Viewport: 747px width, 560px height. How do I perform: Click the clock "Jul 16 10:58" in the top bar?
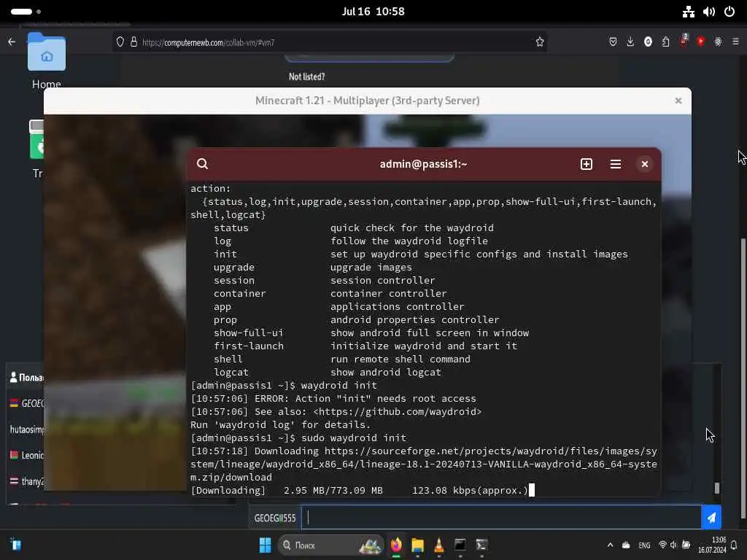coord(373,12)
